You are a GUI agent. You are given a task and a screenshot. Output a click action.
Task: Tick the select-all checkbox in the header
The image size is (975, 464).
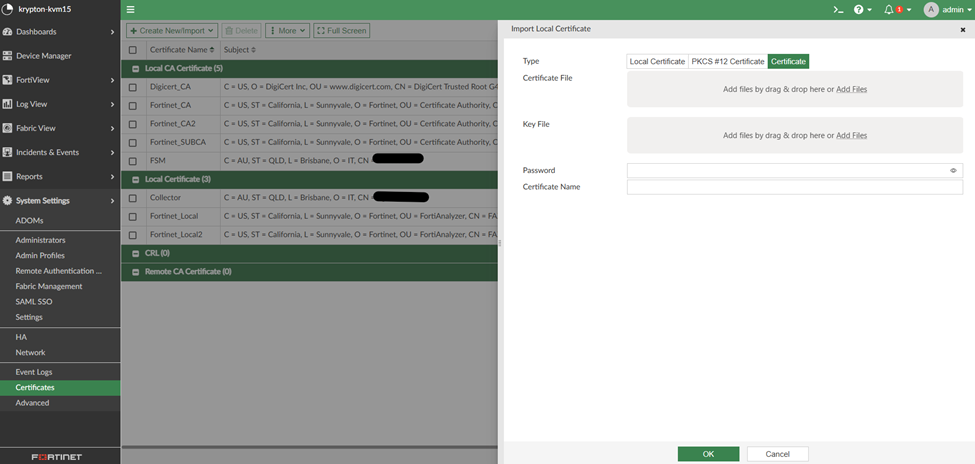tap(132, 50)
